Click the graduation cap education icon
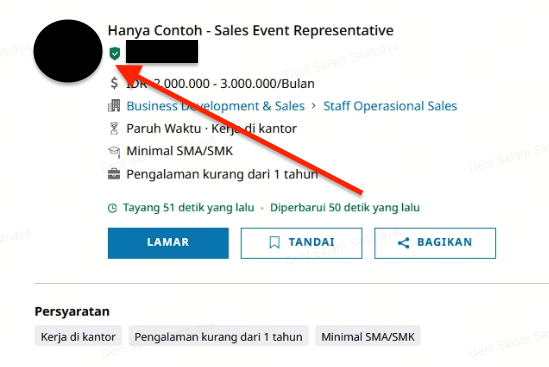Viewport: 549px width, 367px height. point(114,151)
